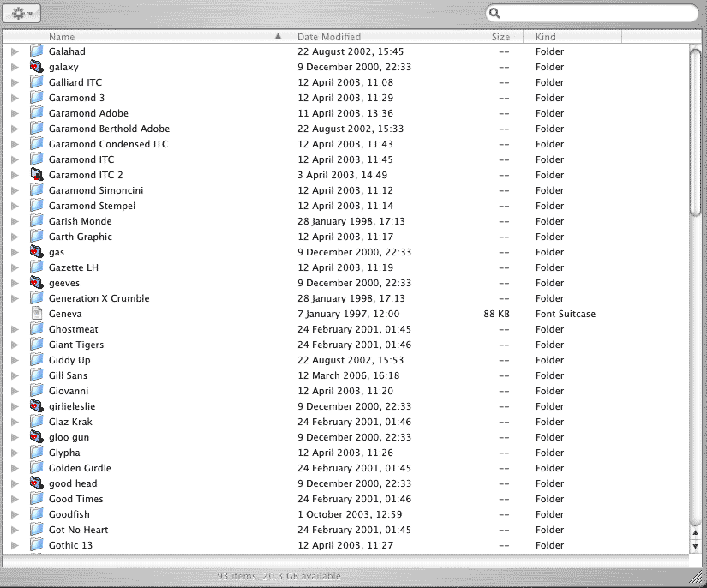This screenshot has height=588, width=707.
Task: Select the Giant Tigers folder icon
Action: coord(37,344)
